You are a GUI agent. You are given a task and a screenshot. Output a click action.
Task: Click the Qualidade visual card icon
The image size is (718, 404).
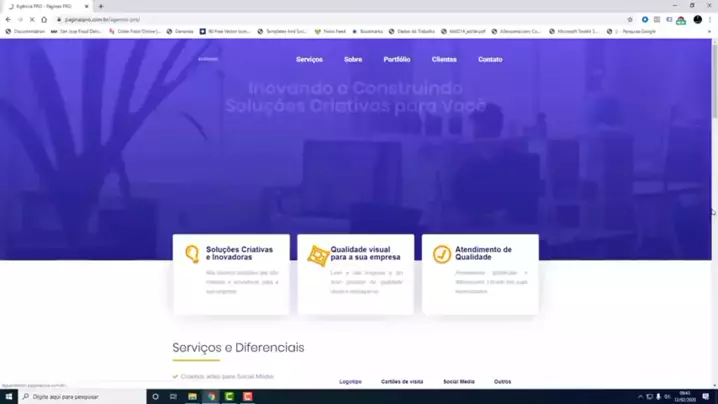pos(318,255)
